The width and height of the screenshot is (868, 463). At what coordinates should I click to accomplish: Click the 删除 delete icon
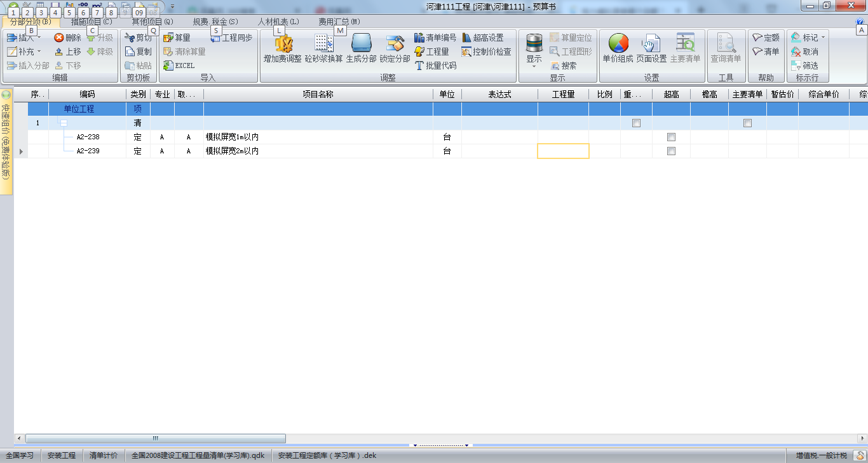coord(59,38)
